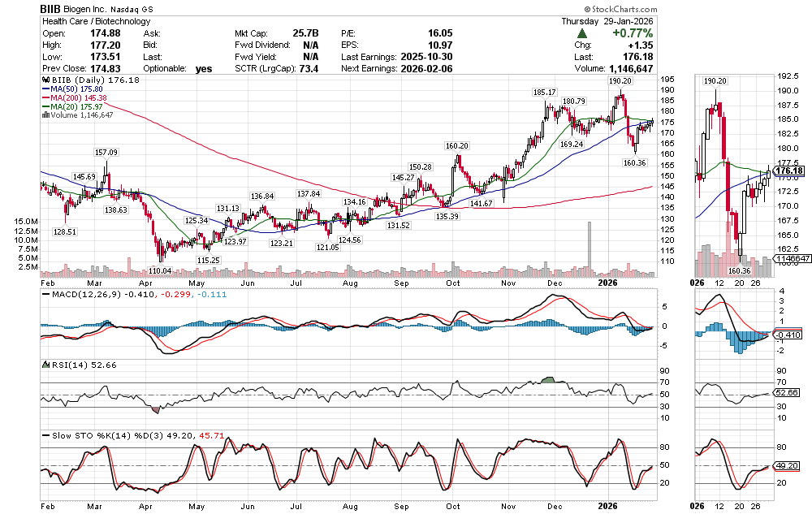Click the 176.18 last price tag

coord(788,171)
